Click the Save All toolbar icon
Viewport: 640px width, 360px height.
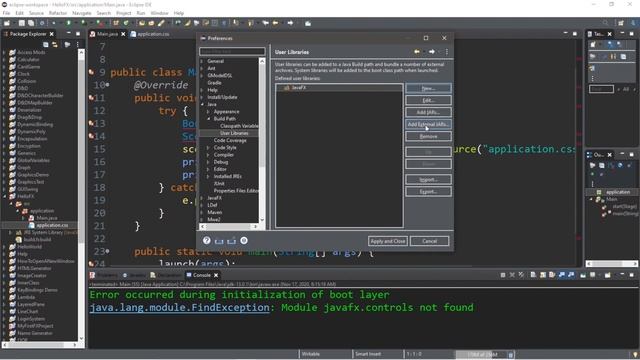tap(31, 23)
